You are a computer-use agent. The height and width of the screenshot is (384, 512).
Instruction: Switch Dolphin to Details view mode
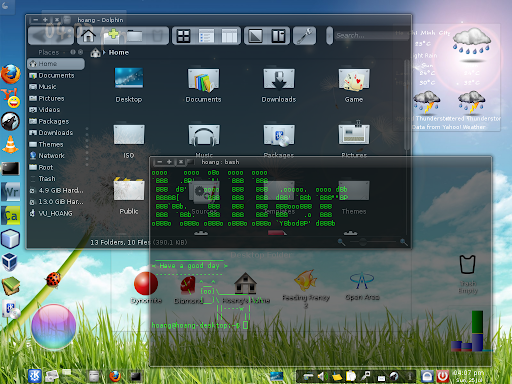[206, 36]
